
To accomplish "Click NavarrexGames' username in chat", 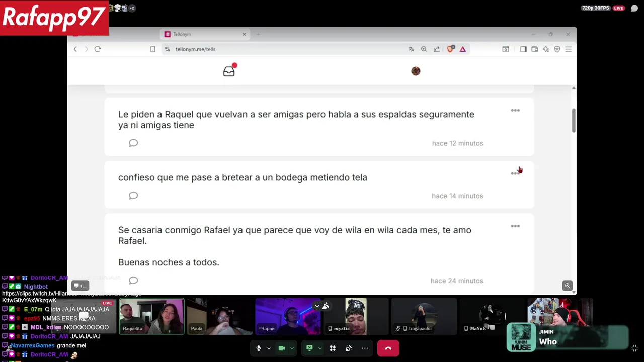I will (x=32, y=346).
